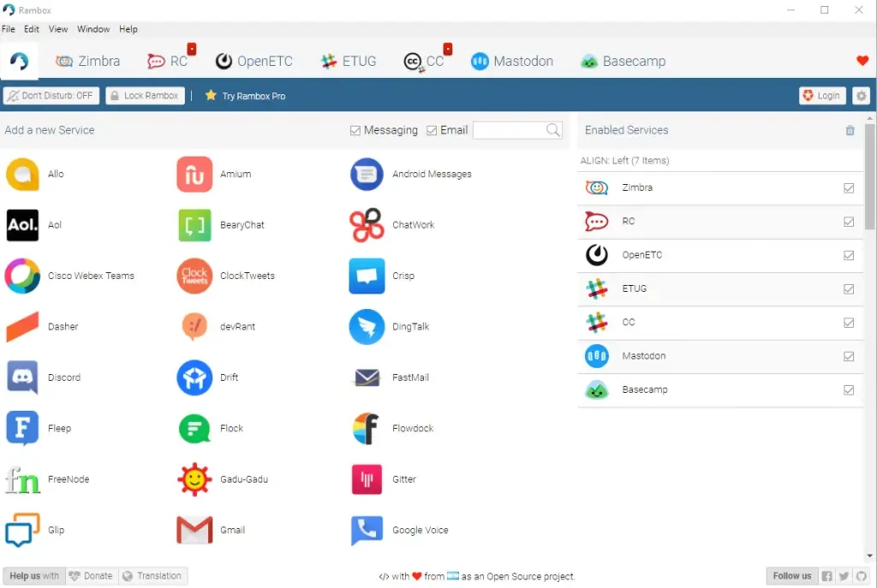Add DingTalk from the list
Image resolution: width=877 pixels, height=588 pixels.
[x=367, y=327]
